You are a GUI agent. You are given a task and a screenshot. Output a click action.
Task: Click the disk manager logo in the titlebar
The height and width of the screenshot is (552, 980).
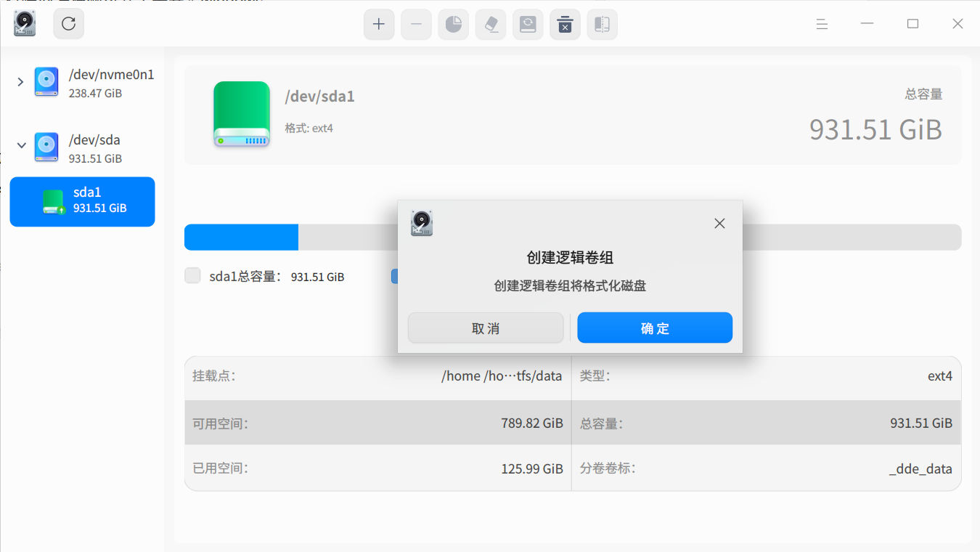click(24, 23)
